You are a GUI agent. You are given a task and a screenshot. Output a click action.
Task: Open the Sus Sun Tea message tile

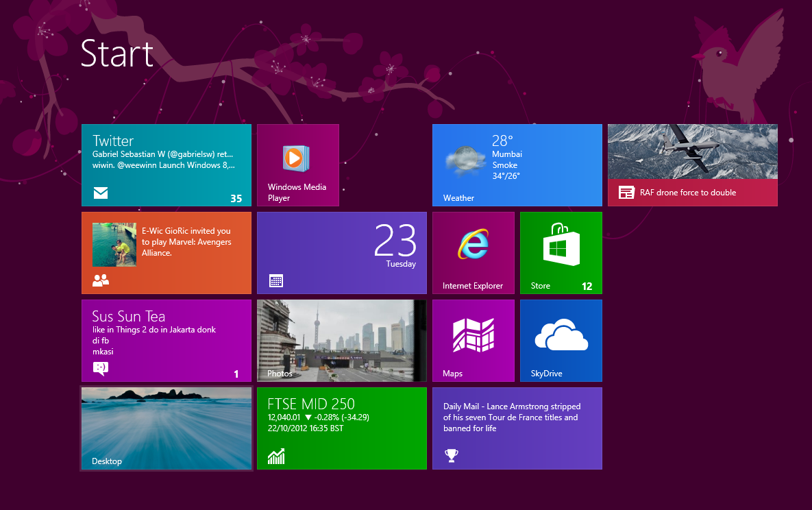pyautogui.click(x=167, y=341)
